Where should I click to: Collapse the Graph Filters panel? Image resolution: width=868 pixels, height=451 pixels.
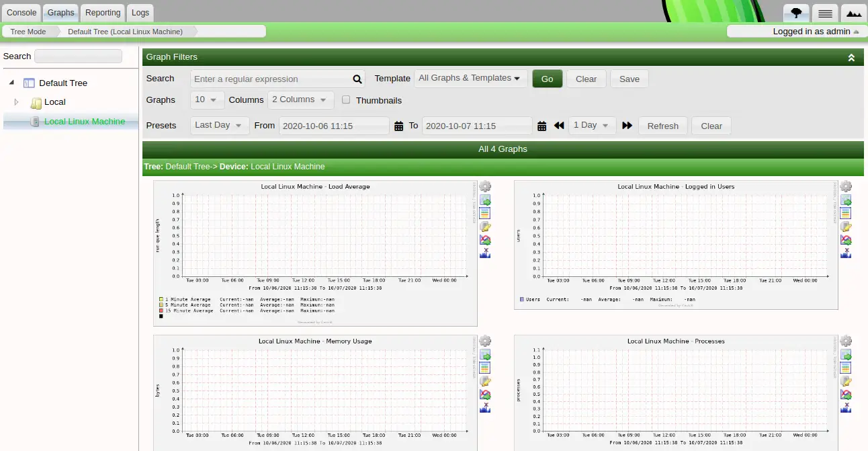pyautogui.click(x=851, y=58)
